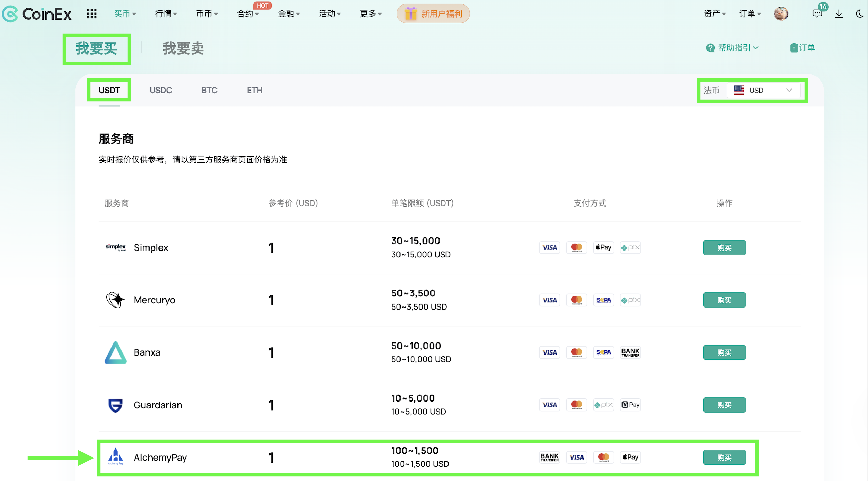
Task: Click the help guide question mark icon
Action: pyautogui.click(x=710, y=48)
